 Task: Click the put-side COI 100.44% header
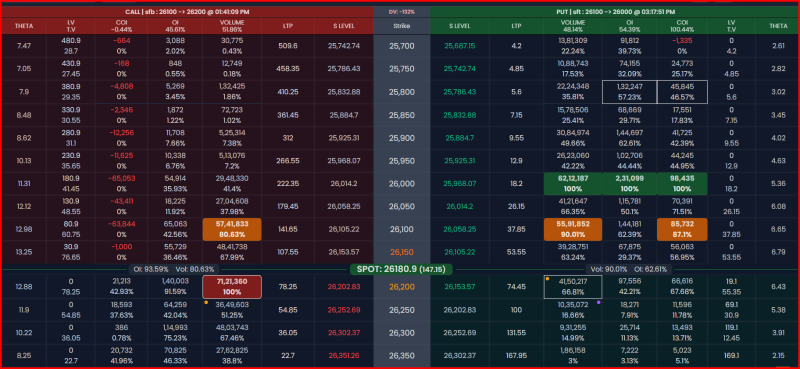[682, 26]
